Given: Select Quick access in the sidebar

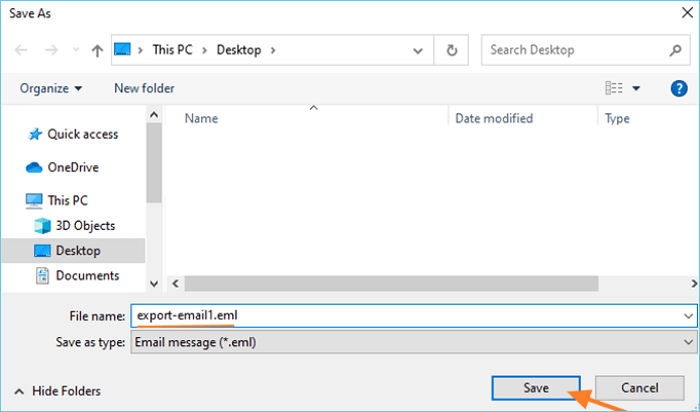Looking at the screenshot, I should pyautogui.click(x=82, y=134).
